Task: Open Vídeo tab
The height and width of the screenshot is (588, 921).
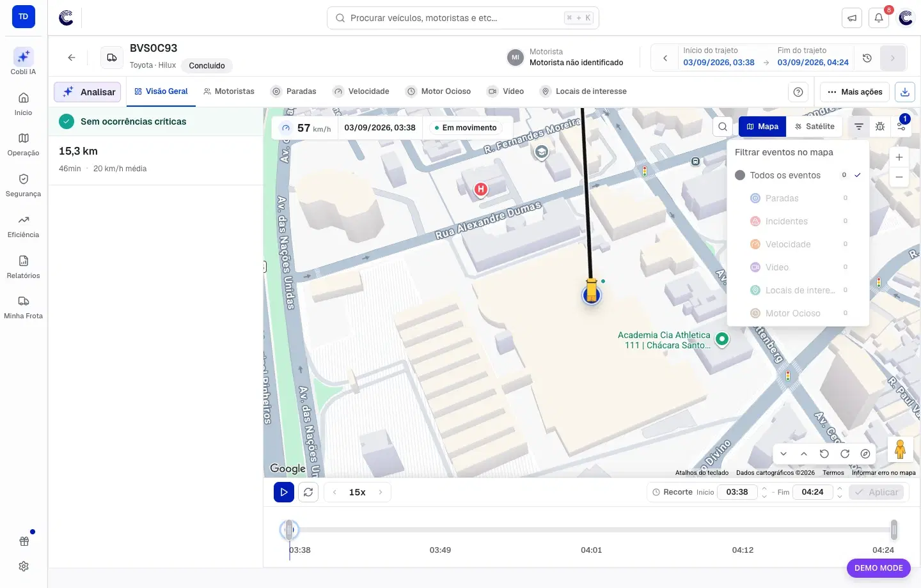Action: click(506, 91)
